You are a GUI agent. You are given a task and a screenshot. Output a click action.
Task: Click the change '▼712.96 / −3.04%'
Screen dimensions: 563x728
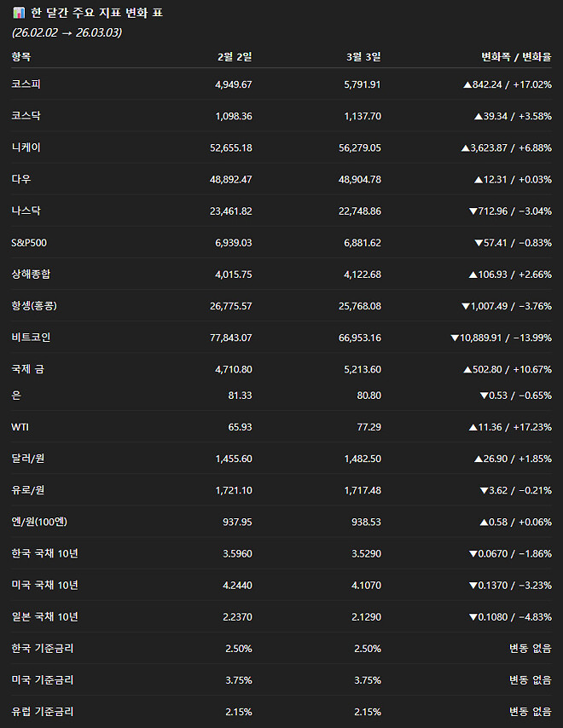click(510, 211)
